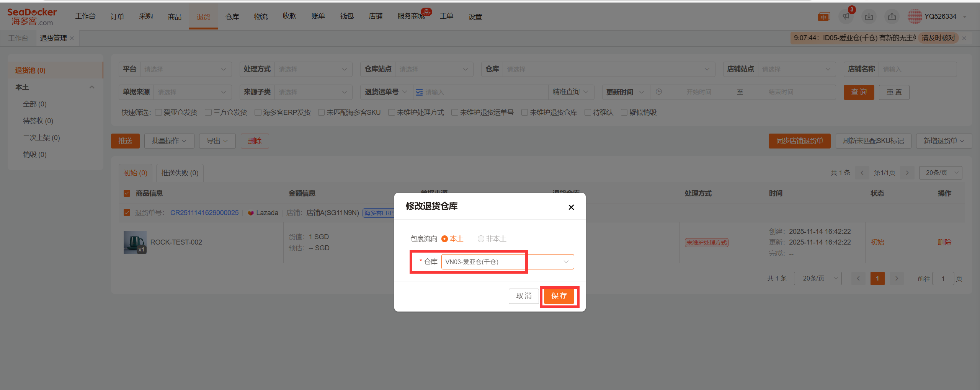Click the orange 中 language icon
The height and width of the screenshot is (390, 980).
click(823, 17)
